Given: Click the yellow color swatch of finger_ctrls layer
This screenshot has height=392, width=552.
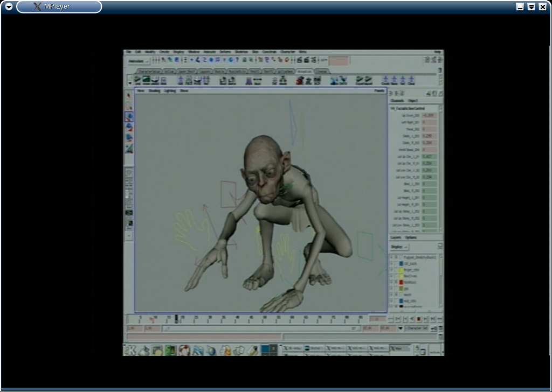Looking at the screenshot, I should 401,270.
